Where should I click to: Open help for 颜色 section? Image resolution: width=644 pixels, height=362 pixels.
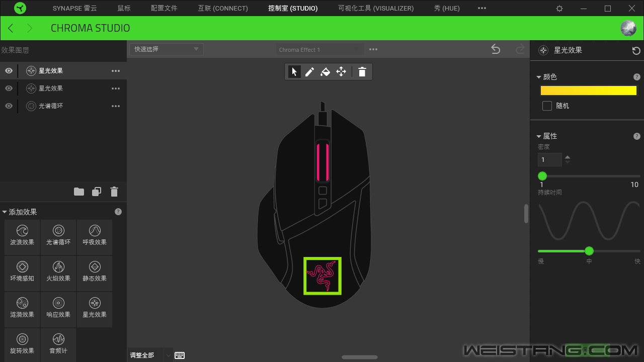coord(637,77)
